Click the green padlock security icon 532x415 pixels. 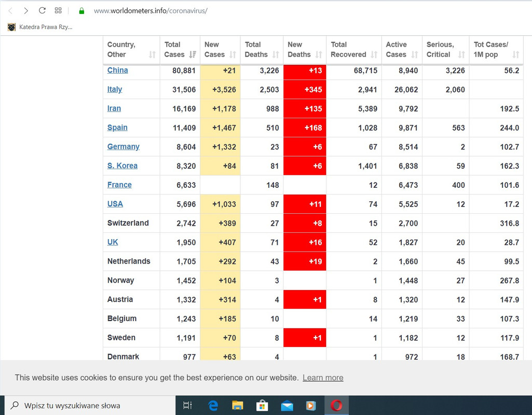click(81, 11)
